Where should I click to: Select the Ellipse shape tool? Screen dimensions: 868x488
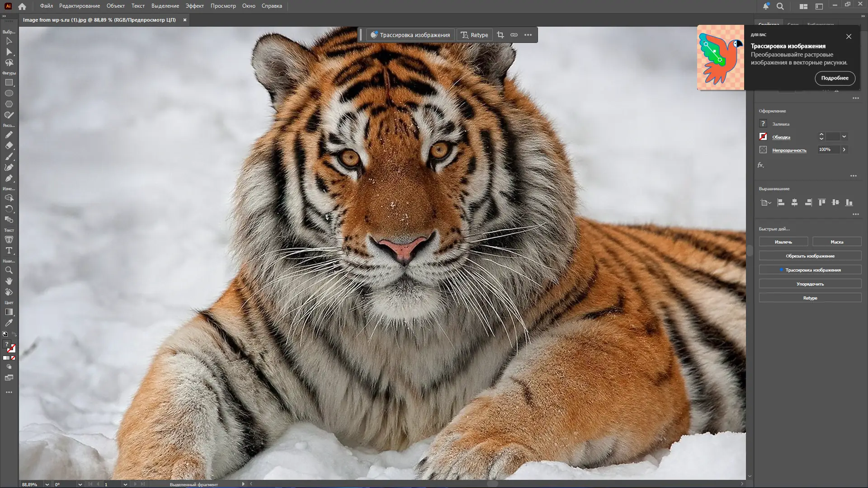click(x=9, y=93)
